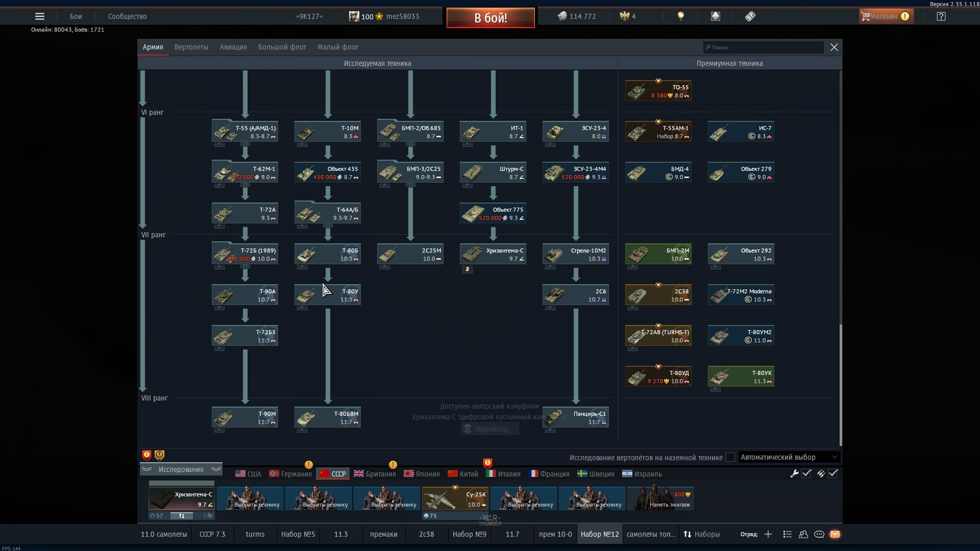Click the red shield badge above Италия

coord(487,463)
